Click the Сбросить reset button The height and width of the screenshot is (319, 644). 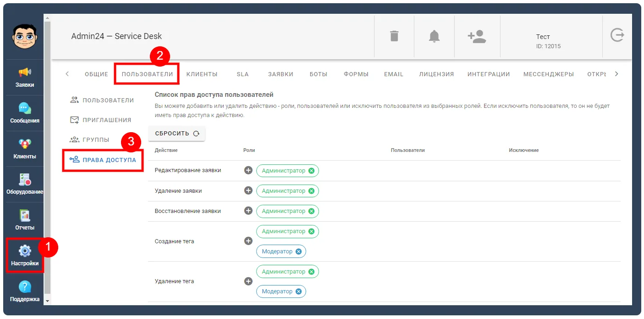tap(177, 134)
